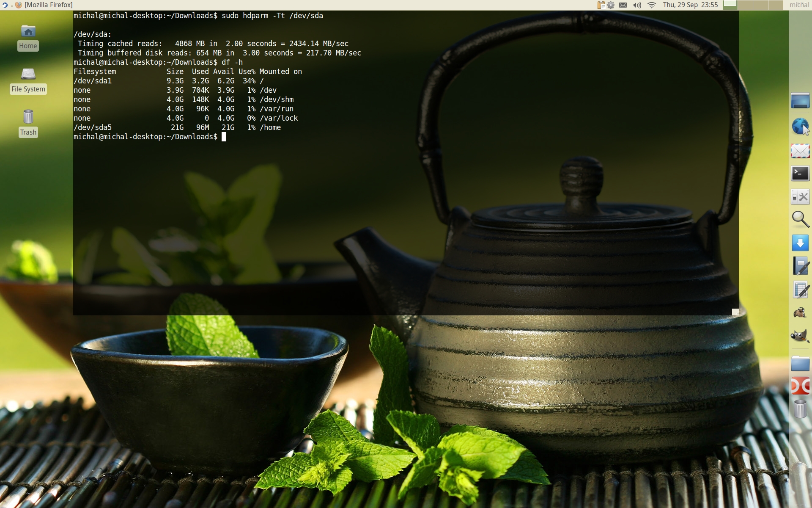Open the clipboard manager tray icon
This screenshot has width=812, height=508.
click(601, 5)
